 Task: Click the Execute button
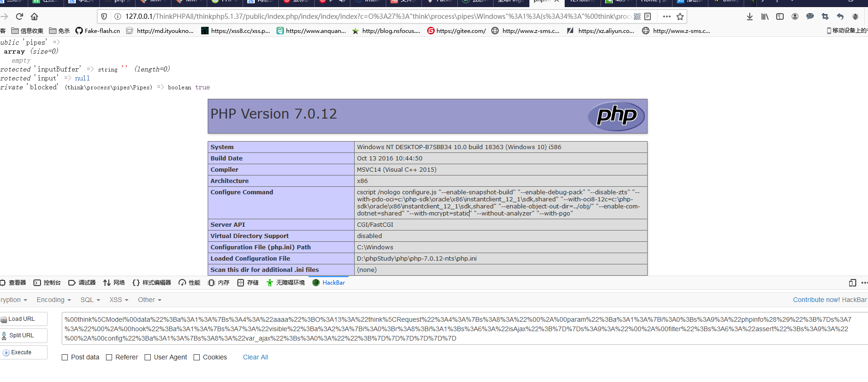(24, 352)
